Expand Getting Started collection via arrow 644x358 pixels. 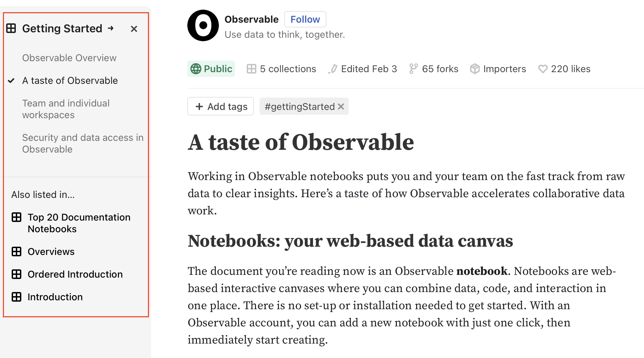[x=111, y=29]
